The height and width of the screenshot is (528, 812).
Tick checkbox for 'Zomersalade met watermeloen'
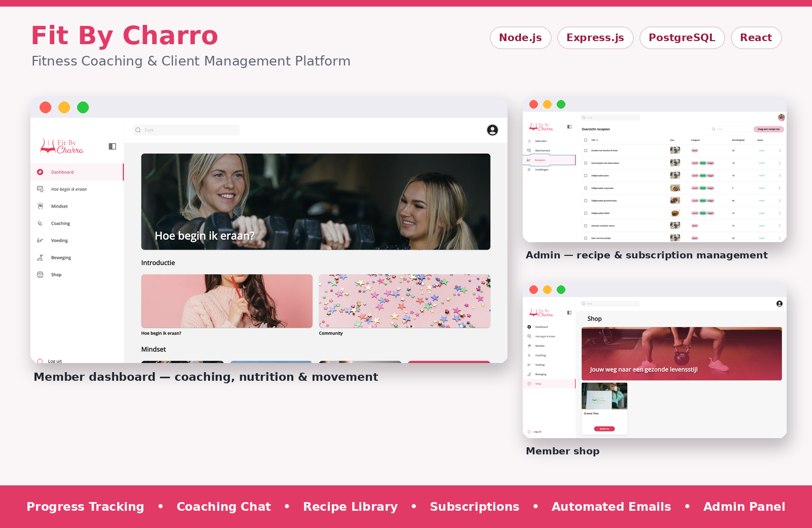(586, 163)
